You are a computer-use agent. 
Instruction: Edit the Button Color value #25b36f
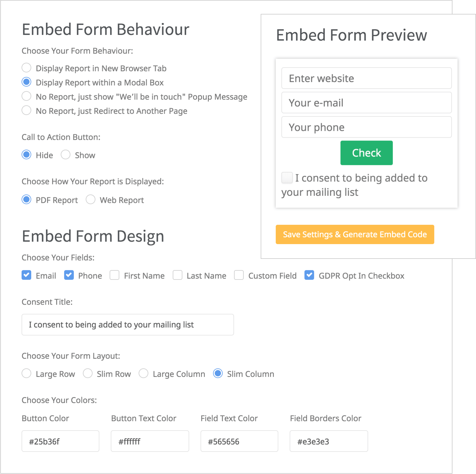(60, 441)
